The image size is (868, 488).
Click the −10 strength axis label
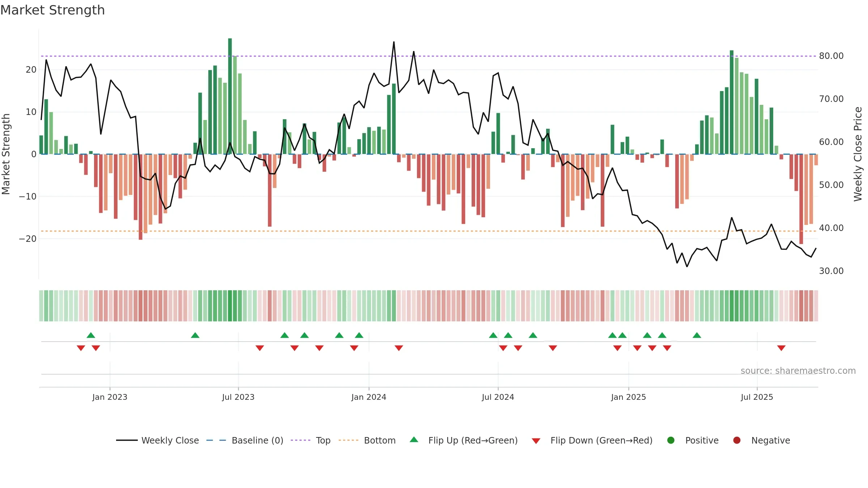[x=28, y=196]
